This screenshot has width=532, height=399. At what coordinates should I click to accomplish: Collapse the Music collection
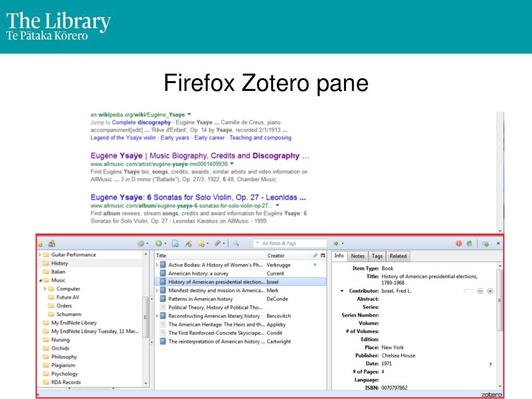[x=41, y=280]
